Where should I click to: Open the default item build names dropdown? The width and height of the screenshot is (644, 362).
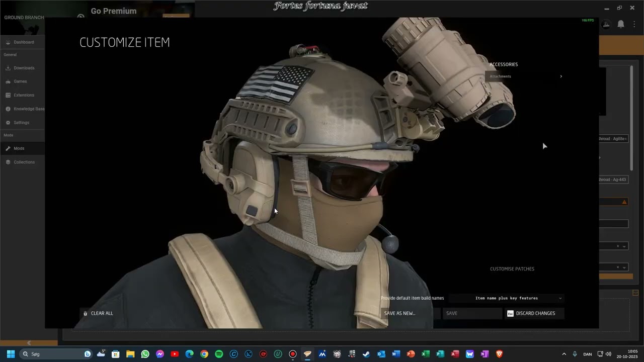(507, 298)
